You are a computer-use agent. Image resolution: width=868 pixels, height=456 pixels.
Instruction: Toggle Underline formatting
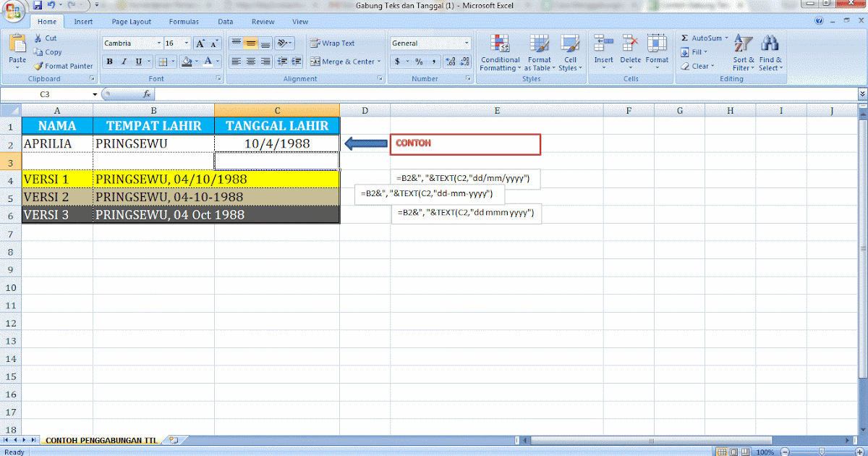[138, 62]
